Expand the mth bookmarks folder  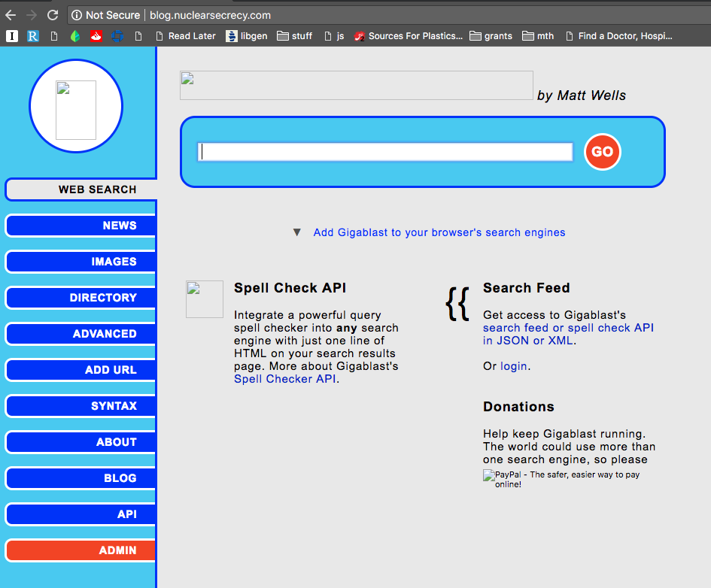click(538, 36)
